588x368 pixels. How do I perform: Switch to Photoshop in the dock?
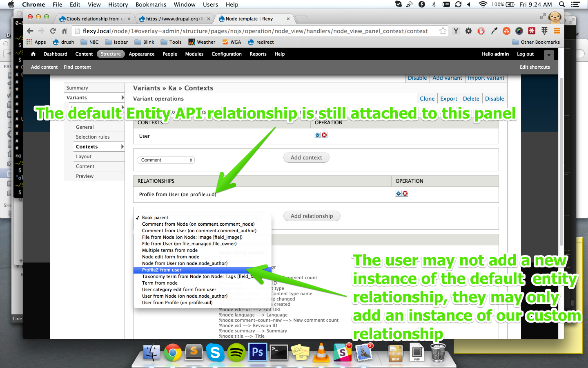click(x=258, y=352)
